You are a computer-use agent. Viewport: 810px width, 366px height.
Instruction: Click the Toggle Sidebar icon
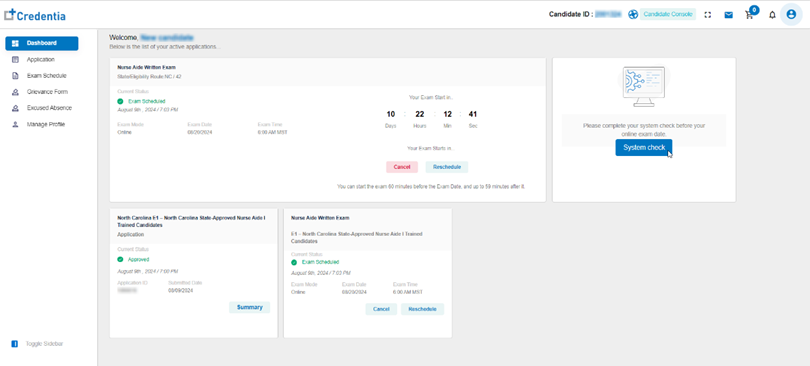(x=14, y=344)
